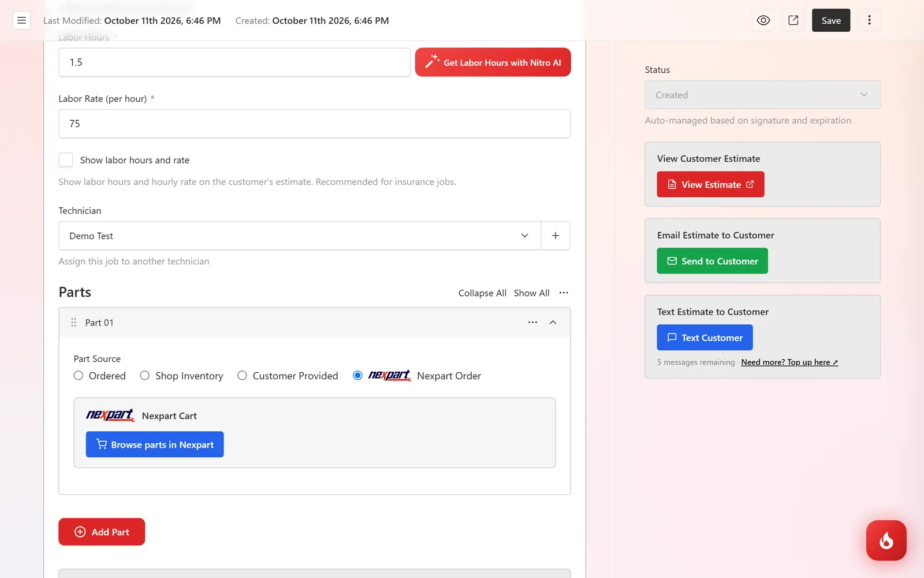Select Nexpart Order radio option
The width and height of the screenshot is (924, 578).
[357, 376]
